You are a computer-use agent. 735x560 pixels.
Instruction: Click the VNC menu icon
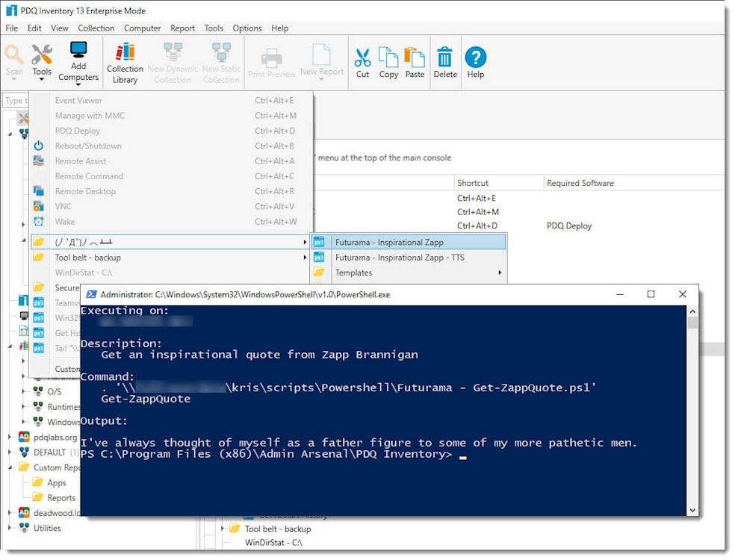[38, 206]
